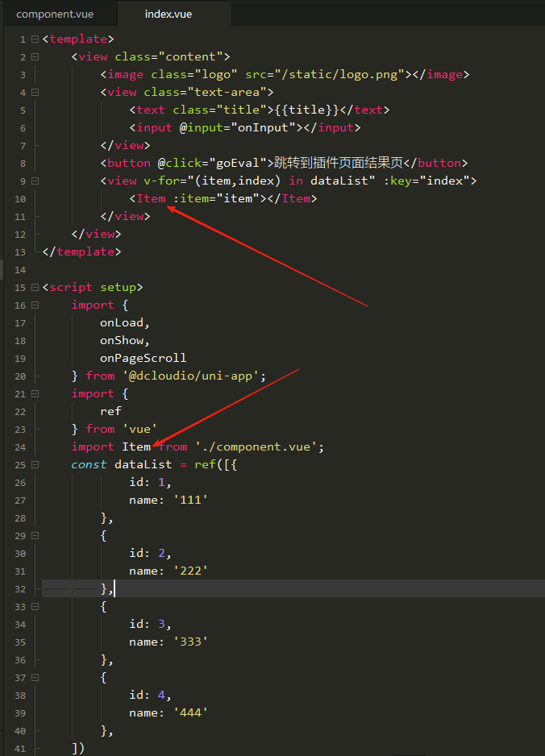Click the const keyword on line 25
Screen dimensions: 545x756
(x=89, y=465)
